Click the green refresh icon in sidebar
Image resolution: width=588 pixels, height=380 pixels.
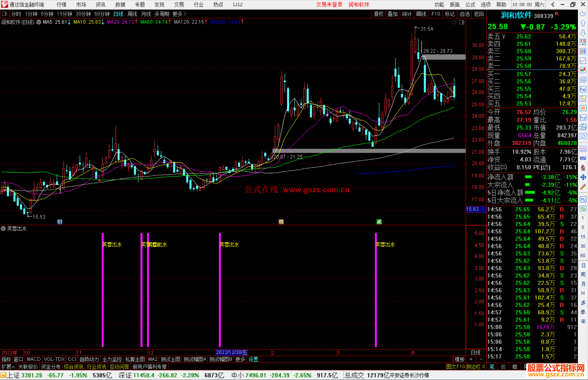coord(583,209)
